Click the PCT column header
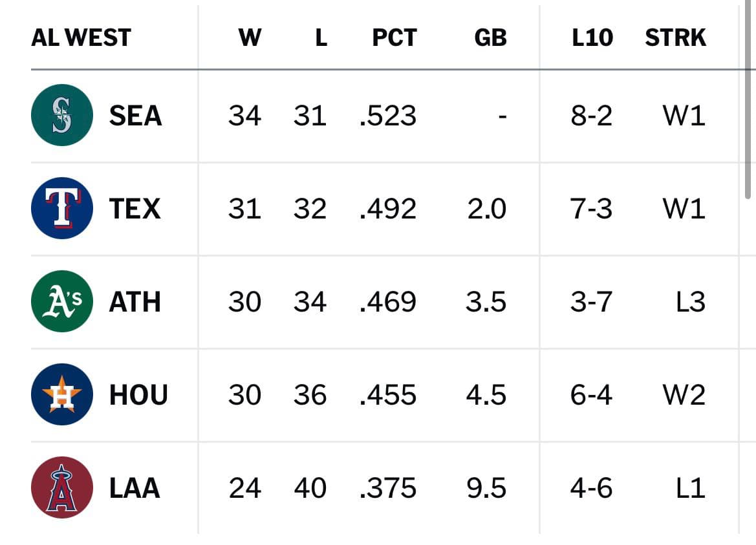756x545 pixels. click(394, 37)
